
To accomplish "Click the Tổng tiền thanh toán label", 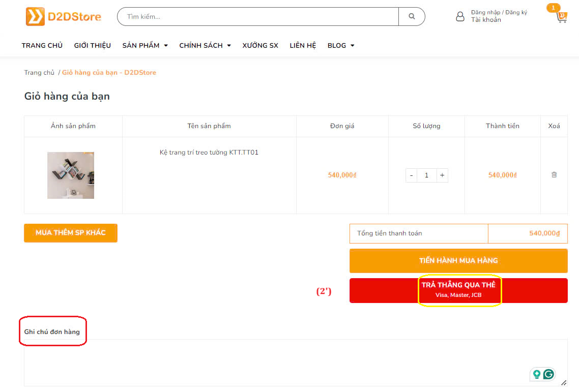I will coord(389,233).
